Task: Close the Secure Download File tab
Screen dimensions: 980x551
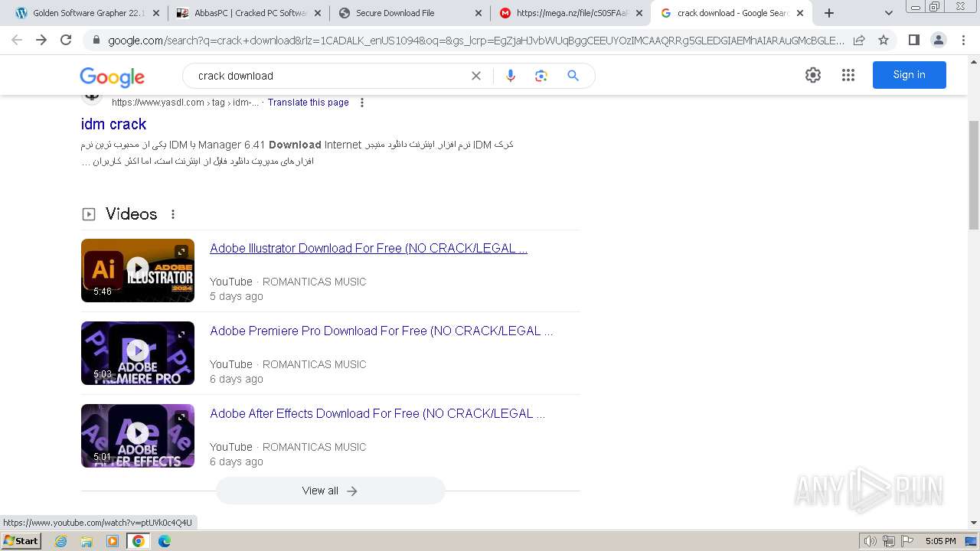Action: (x=479, y=13)
